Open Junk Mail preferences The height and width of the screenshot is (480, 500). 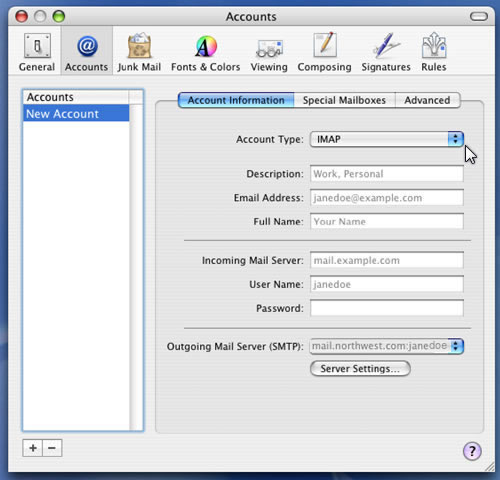pyautogui.click(x=139, y=52)
